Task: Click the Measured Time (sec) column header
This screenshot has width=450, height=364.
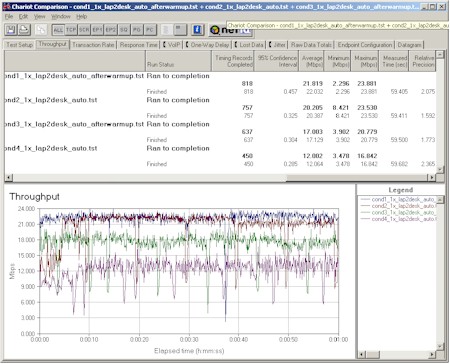Action: [x=394, y=61]
